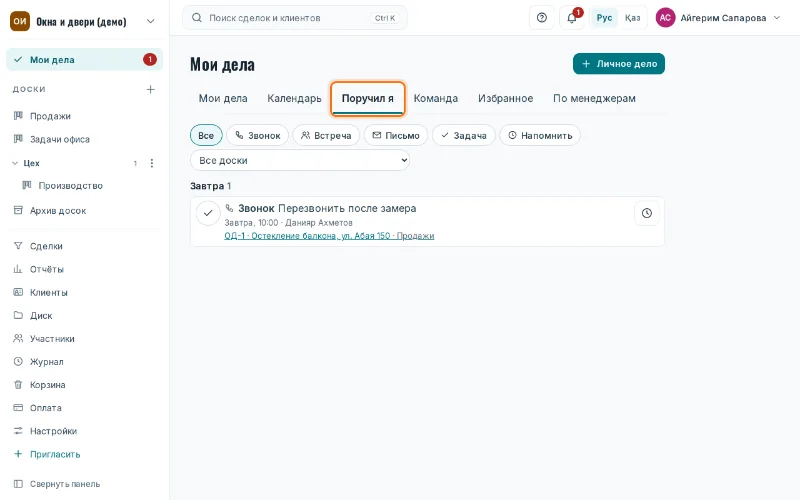Click the Корзина trash icon

click(x=18, y=385)
